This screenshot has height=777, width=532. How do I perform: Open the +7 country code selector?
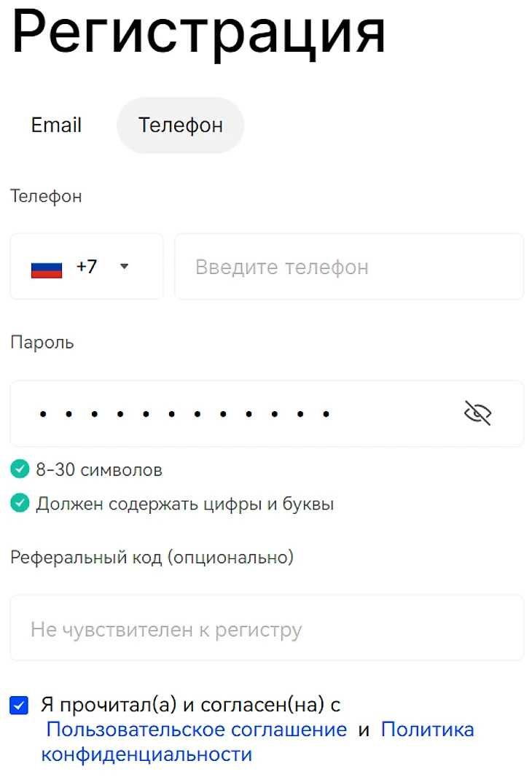point(86,267)
